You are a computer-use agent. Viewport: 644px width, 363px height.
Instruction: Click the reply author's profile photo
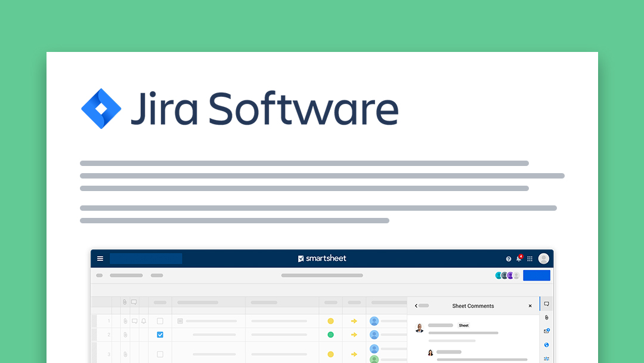[431, 353]
